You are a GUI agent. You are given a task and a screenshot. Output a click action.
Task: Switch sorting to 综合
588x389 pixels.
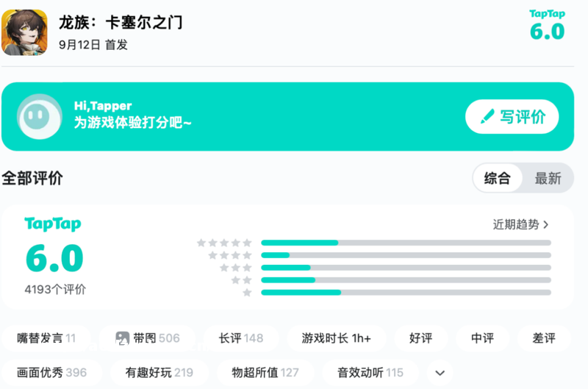[x=497, y=178]
